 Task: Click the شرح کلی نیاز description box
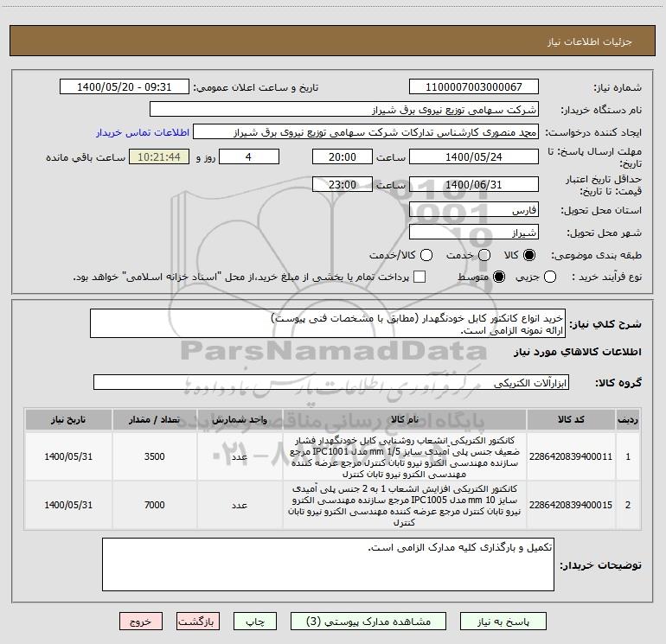click(328, 323)
